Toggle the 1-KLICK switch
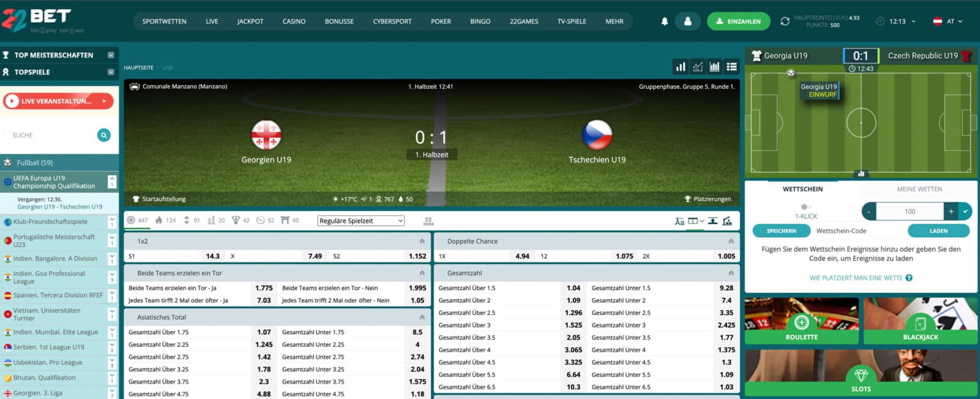 (806, 207)
